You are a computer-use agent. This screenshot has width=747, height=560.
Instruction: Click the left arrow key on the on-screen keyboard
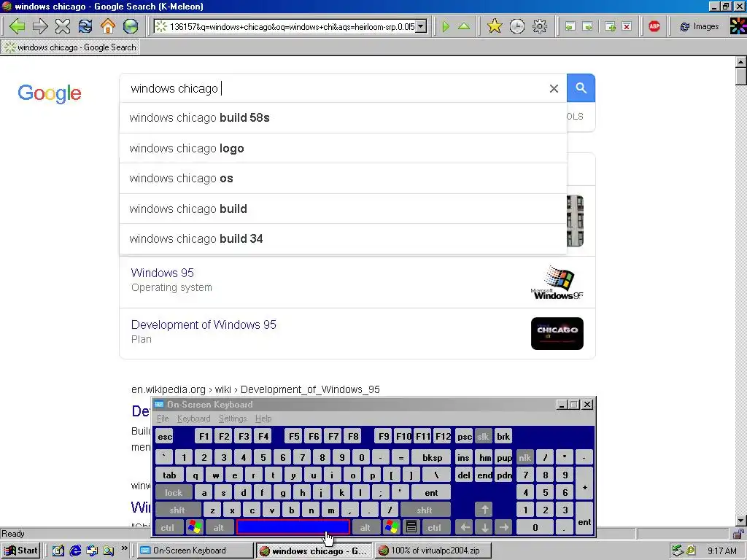tap(465, 528)
